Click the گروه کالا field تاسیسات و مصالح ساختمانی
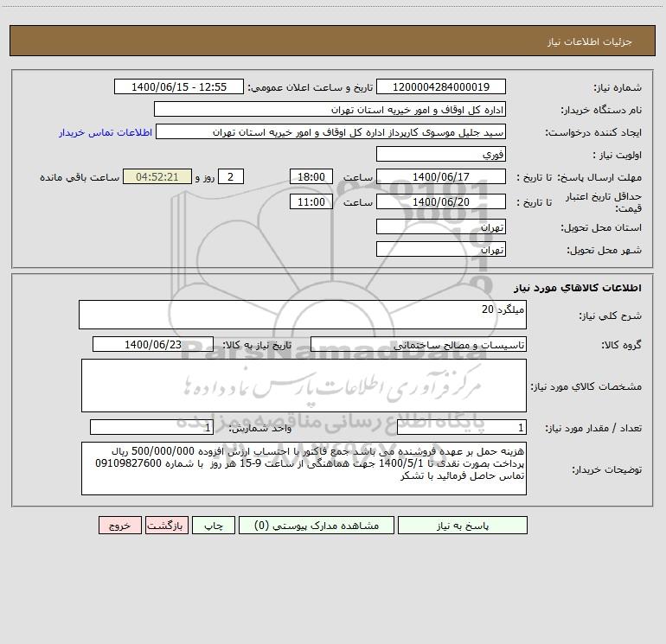The image size is (666, 644). tap(419, 344)
